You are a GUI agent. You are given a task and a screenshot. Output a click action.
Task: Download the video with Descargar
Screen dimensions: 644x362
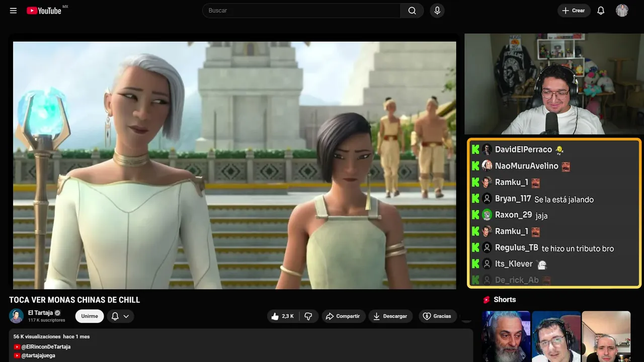390,316
